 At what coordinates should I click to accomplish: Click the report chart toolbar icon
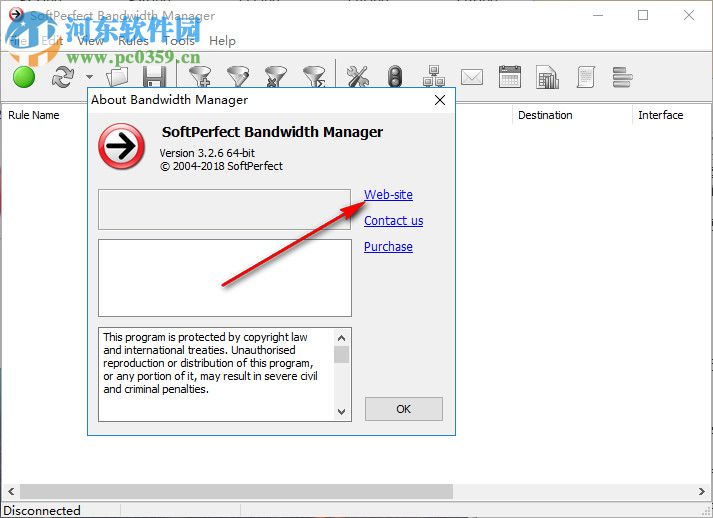coord(547,76)
